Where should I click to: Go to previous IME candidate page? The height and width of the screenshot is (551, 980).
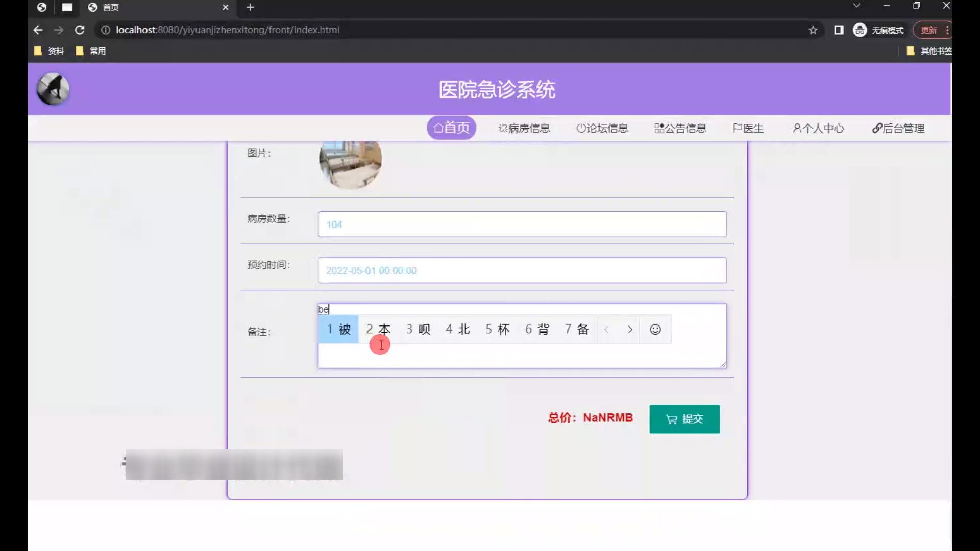[606, 330]
